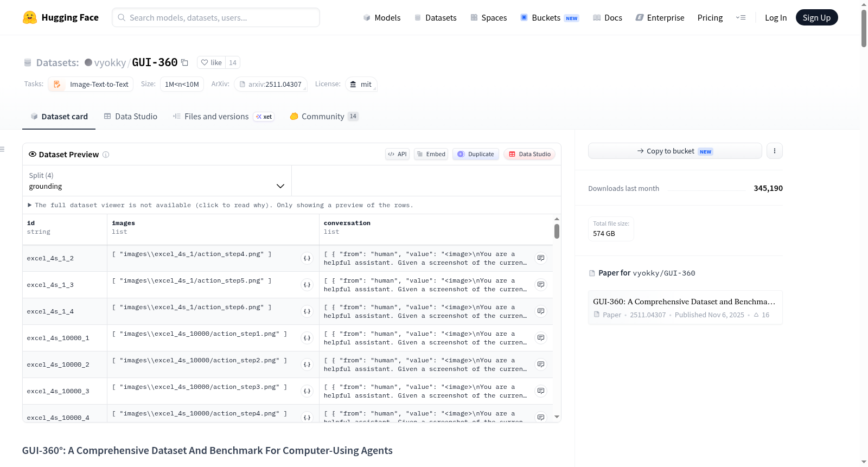Expand the JSON view for the excel_4s_1_2 images cell

pyautogui.click(x=307, y=258)
